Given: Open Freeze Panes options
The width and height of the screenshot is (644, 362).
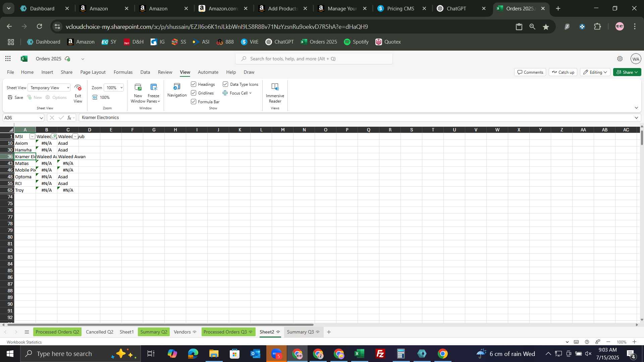Looking at the screenshot, I should (154, 94).
